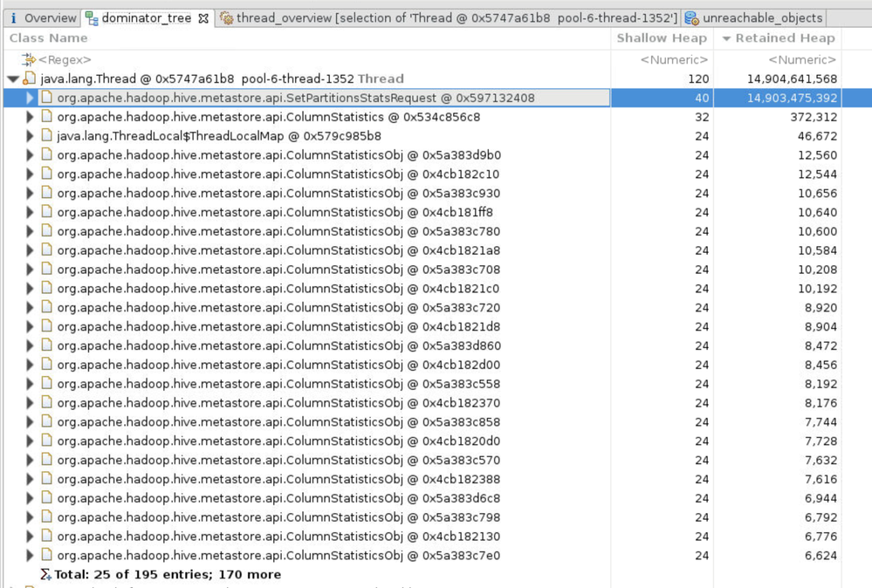Click the SetPartitionsStatsRequest file icon
Viewport: 872px width, 588px height.
coord(47,97)
